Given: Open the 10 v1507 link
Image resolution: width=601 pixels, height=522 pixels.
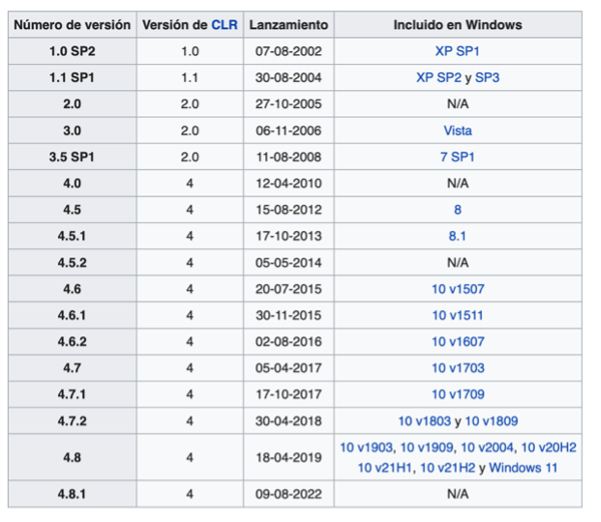Looking at the screenshot, I should [458, 289].
